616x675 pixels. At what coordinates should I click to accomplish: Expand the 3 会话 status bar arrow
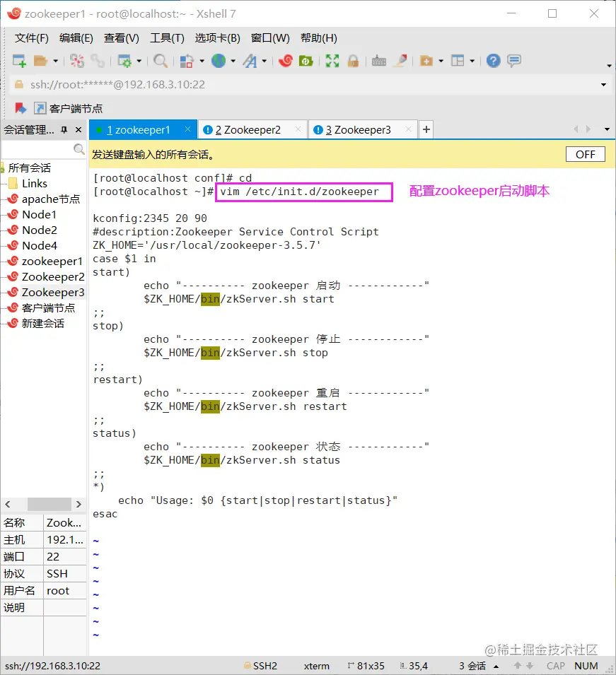pyautogui.click(x=496, y=667)
